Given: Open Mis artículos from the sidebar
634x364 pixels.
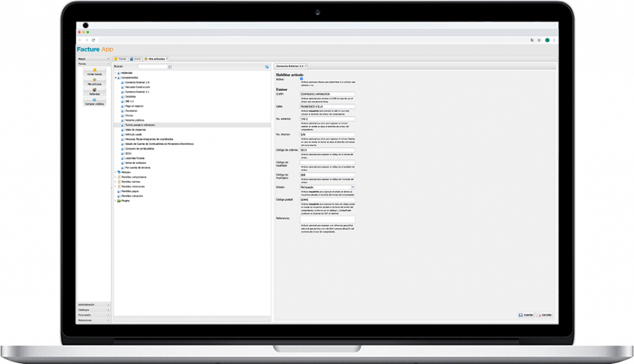Looking at the screenshot, I should point(94,82).
